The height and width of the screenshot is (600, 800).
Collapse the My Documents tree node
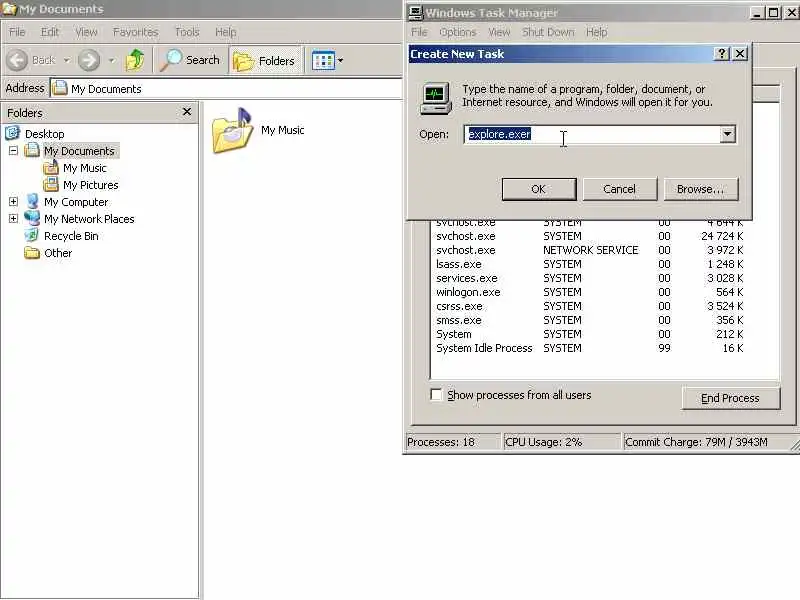coord(13,151)
